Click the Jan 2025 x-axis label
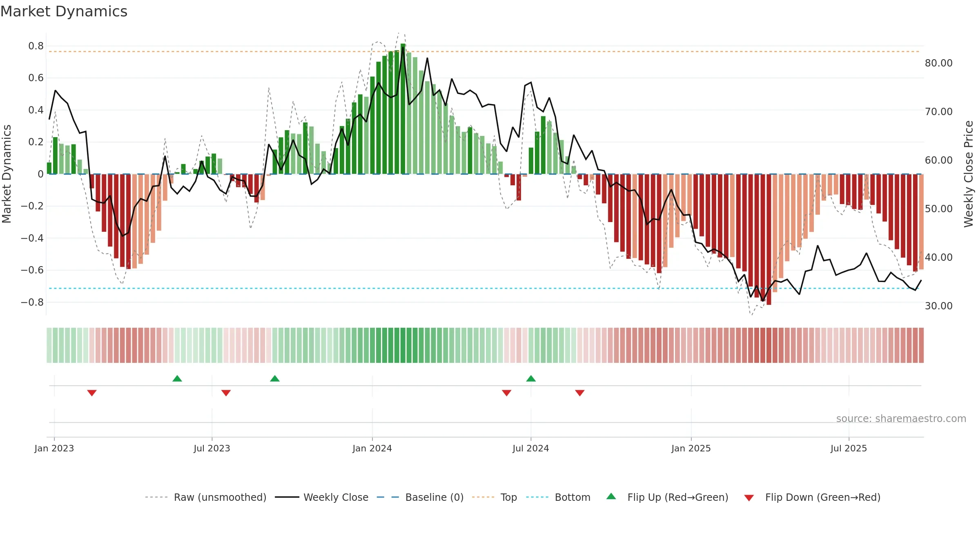The image size is (980, 551). pos(691,448)
